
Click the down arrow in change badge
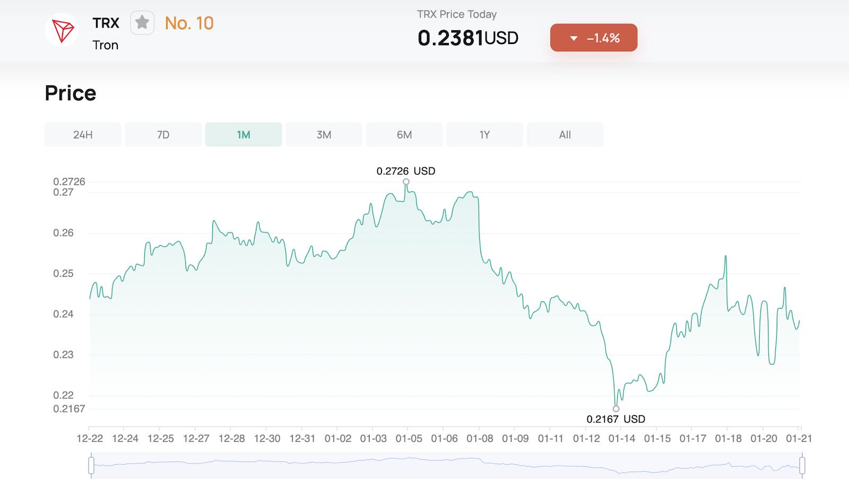coord(574,38)
